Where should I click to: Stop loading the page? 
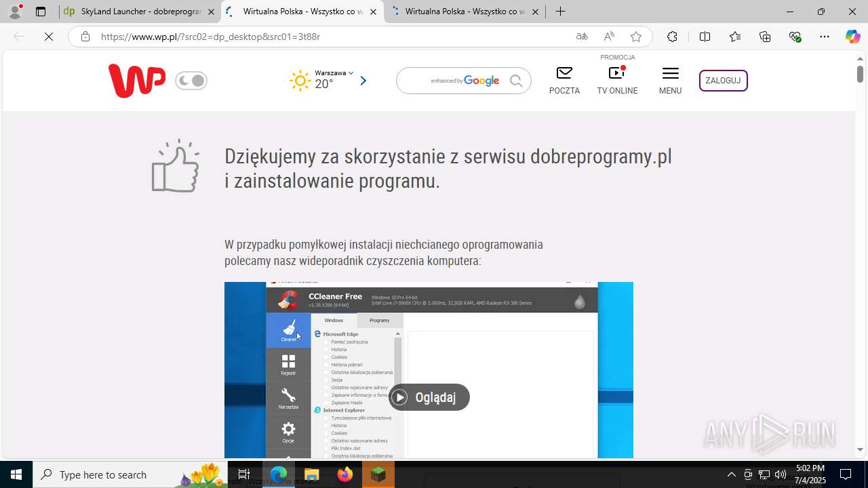click(49, 37)
